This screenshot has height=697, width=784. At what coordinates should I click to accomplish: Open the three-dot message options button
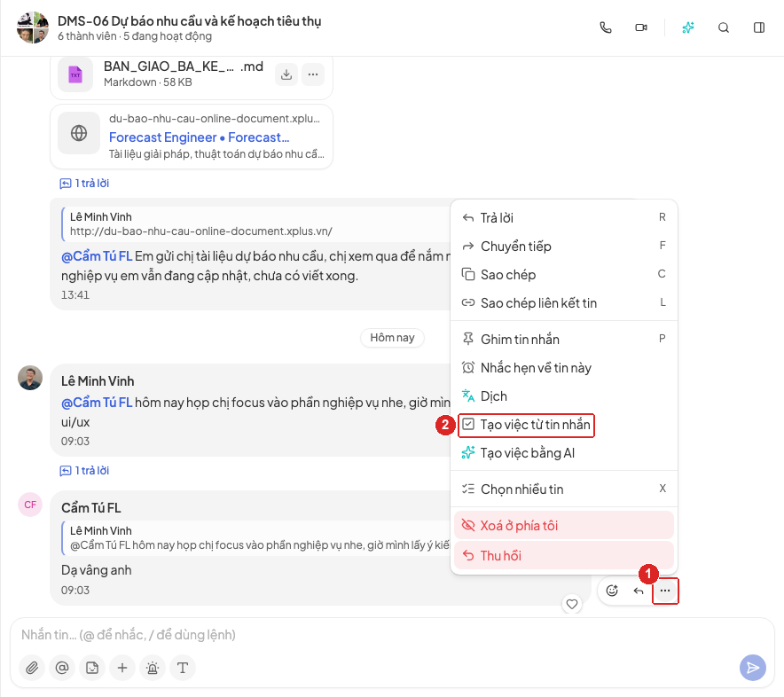pyautogui.click(x=665, y=591)
